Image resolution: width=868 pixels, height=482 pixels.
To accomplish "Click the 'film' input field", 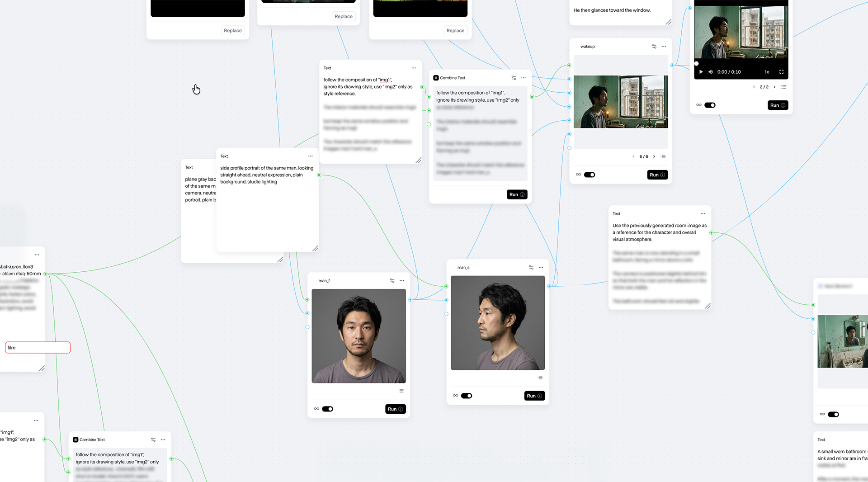I will point(38,348).
